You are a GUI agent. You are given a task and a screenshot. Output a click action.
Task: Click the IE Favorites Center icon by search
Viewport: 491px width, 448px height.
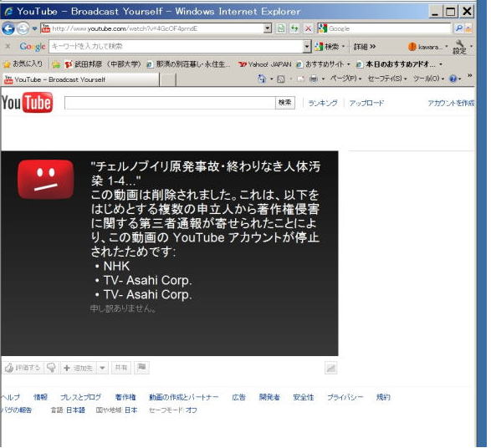tap(468, 28)
